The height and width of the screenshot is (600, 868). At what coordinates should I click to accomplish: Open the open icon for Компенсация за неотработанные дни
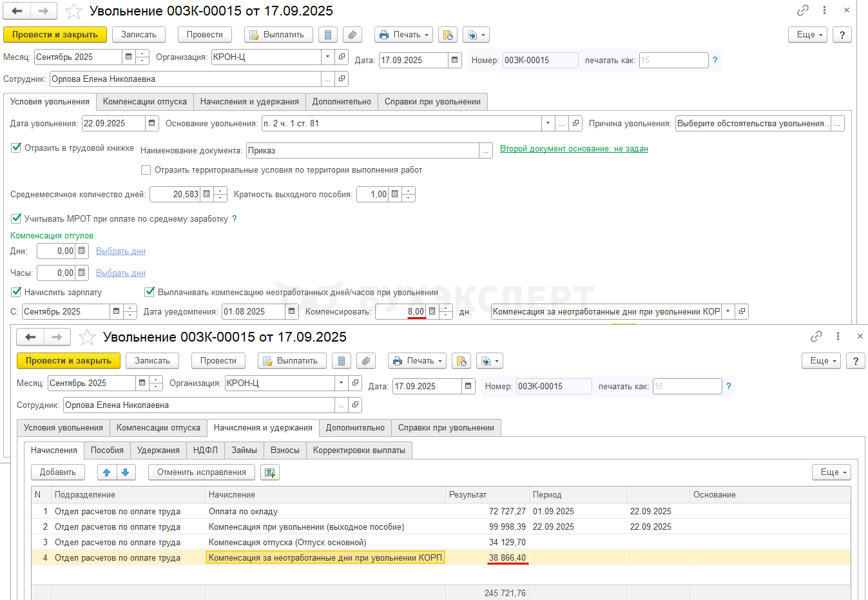point(742,311)
